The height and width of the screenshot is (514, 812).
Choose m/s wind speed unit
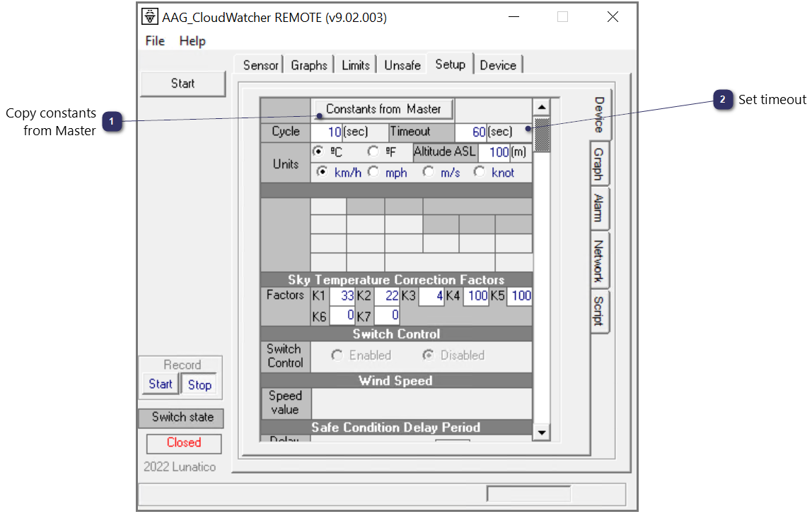click(428, 171)
